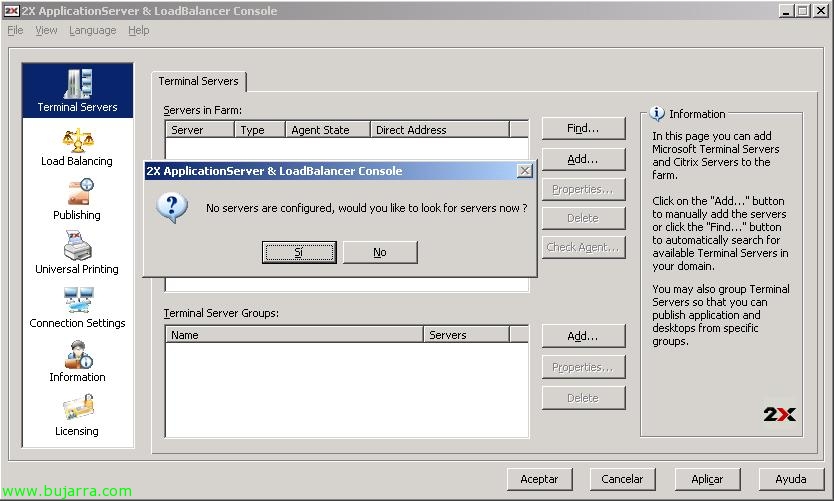This screenshot has height=501, width=834.
Task: Click Add... for Terminal Server Groups
Action: tap(583, 336)
